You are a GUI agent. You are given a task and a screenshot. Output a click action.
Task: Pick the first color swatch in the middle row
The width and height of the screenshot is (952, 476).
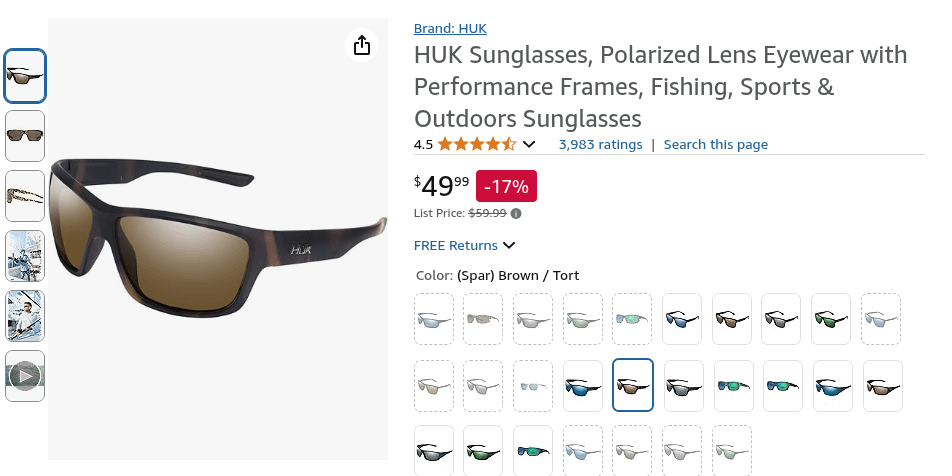pos(434,385)
